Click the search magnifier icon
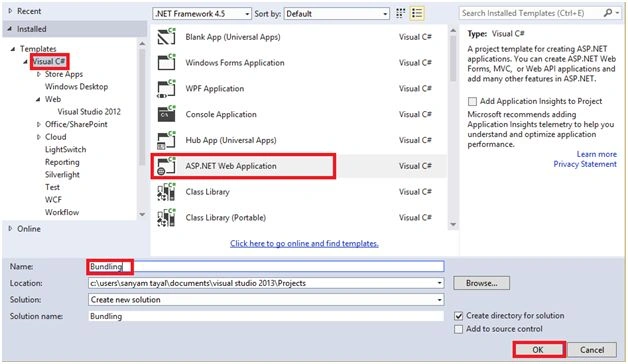Viewport: 628px width, 364px height. [x=608, y=13]
